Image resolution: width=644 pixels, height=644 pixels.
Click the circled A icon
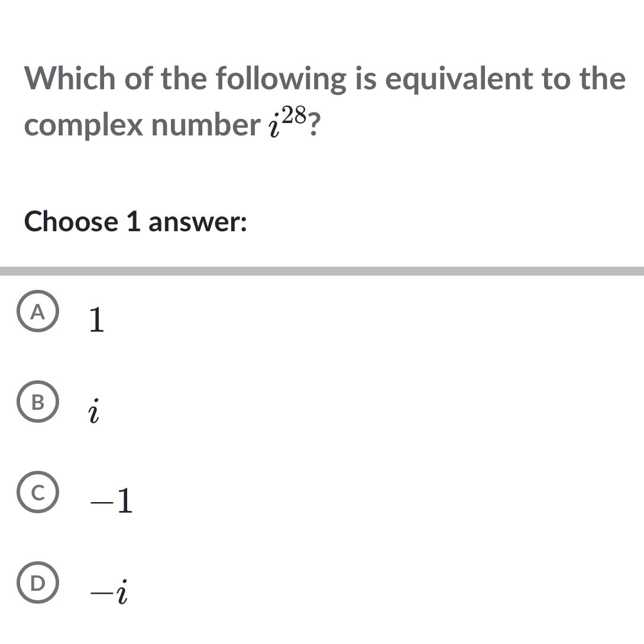pos(38,310)
